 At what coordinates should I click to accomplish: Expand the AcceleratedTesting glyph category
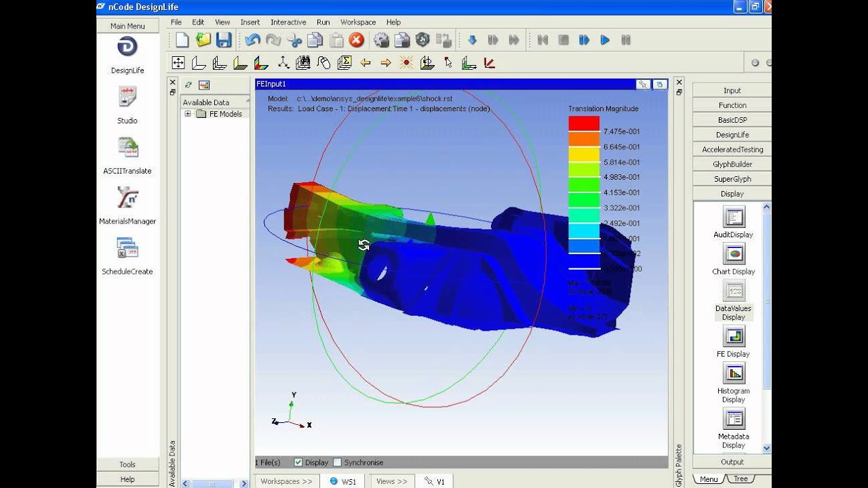tap(732, 149)
